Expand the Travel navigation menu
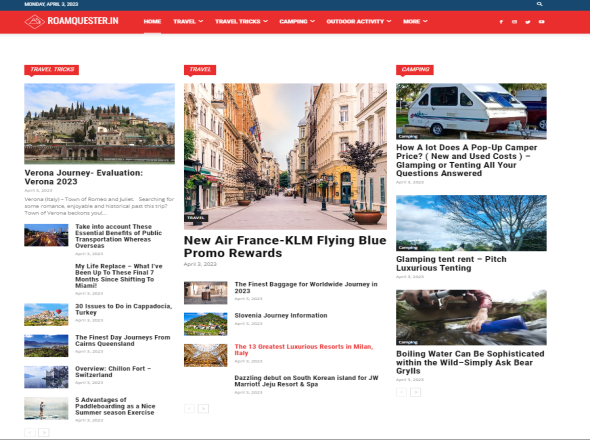590x440 pixels. coord(188,21)
